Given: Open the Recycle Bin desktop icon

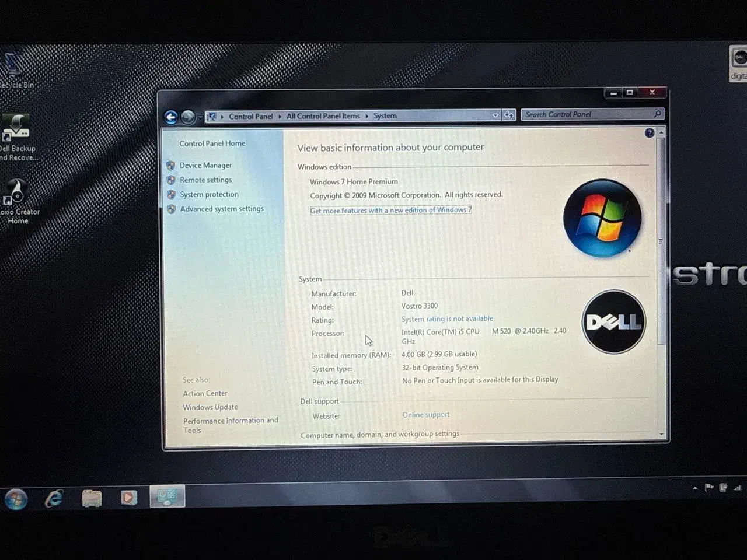Looking at the screenshot, I should coord(15,70).
